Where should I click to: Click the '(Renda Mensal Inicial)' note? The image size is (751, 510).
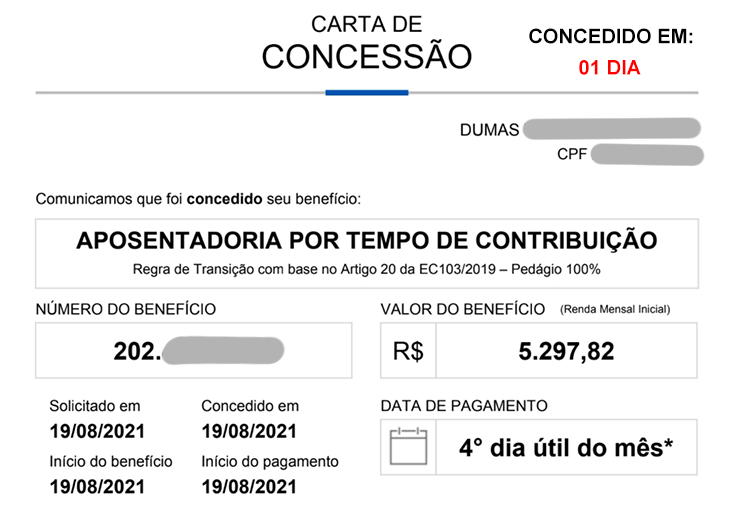[614, 309]
